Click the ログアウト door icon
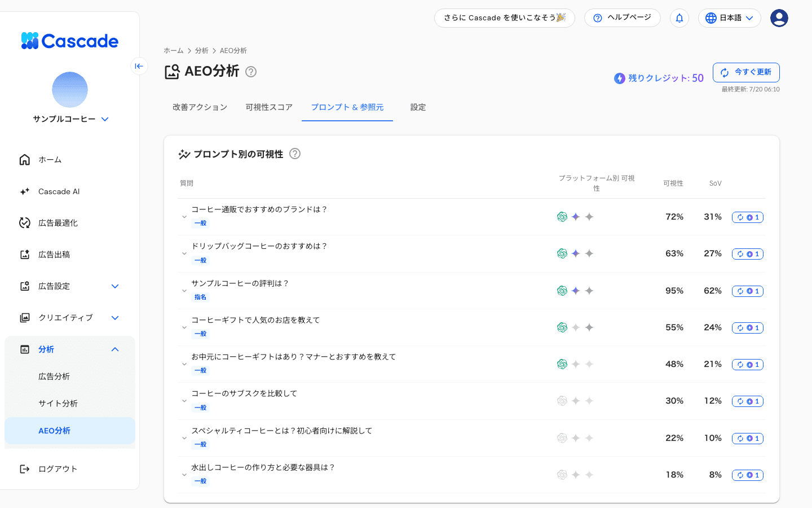Screen dimensions: 812x508 tap(25, 469)
